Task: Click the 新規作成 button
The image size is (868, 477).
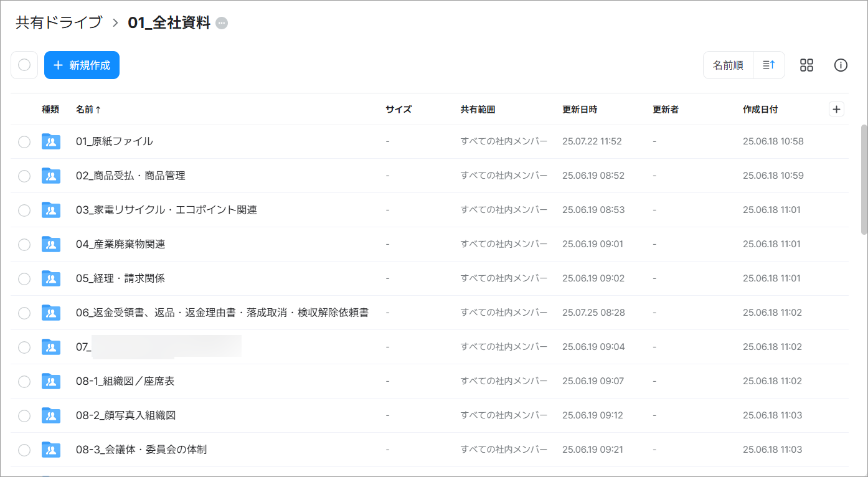Action: point(82,65)
